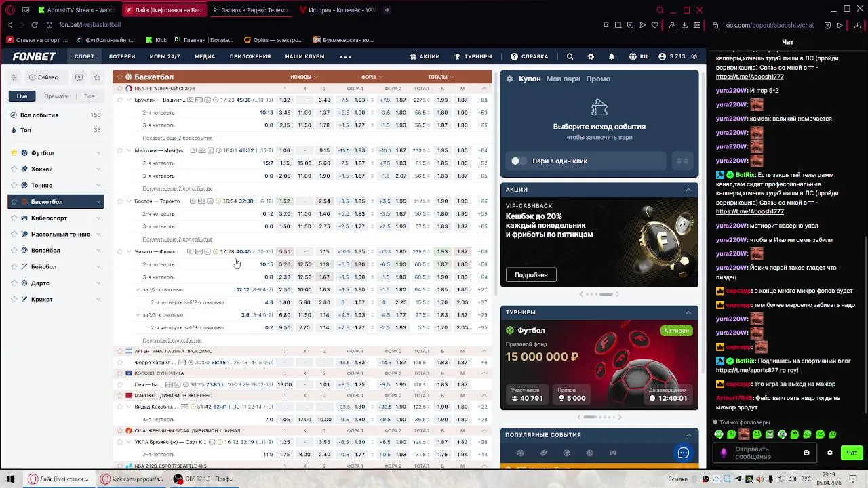
Task: Open the Тоталы column dropdown
Action: point(441,77)
